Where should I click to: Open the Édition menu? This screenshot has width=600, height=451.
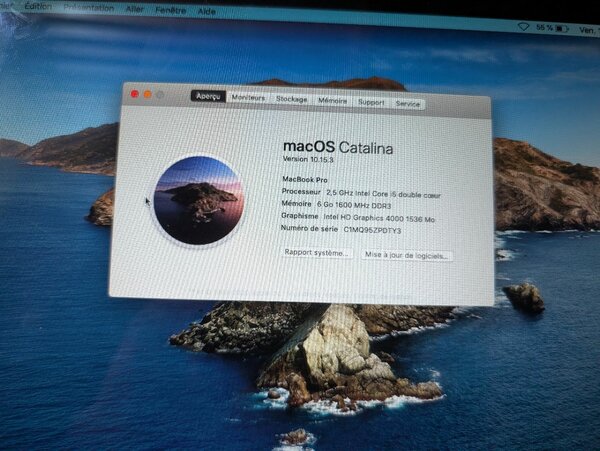coord(38,7)
